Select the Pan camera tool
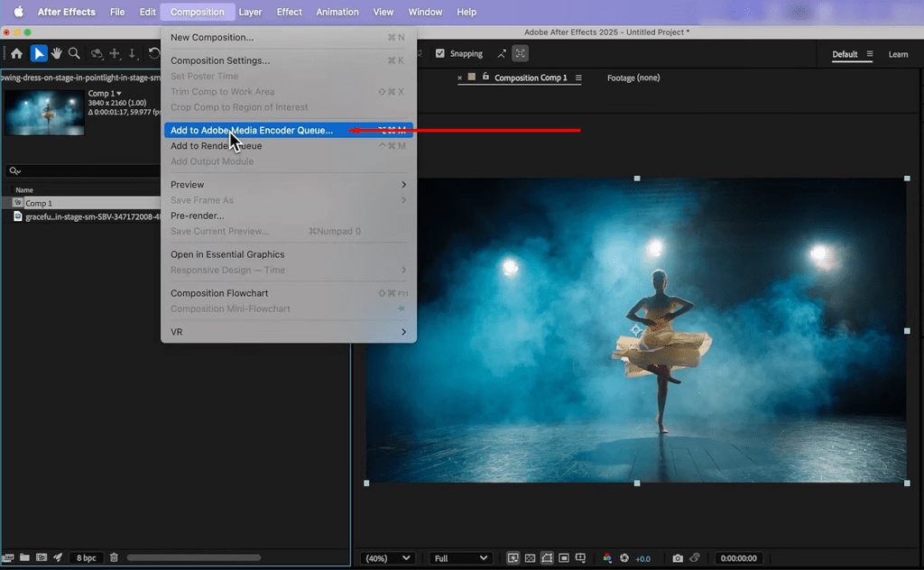The height and width of the screenshot is (570, 924). pos(115,53)
